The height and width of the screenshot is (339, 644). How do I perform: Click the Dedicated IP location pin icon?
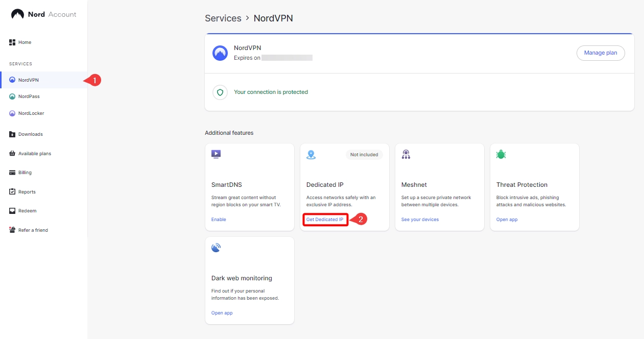coord(311,155)
